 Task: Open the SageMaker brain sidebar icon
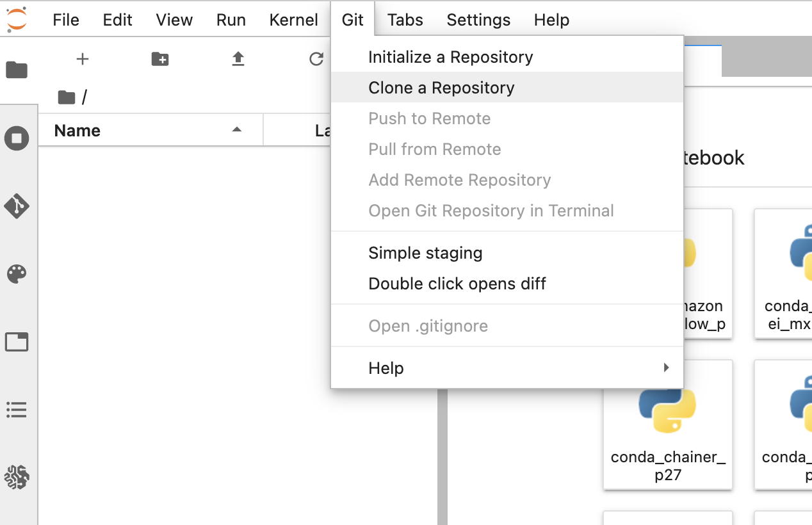[17, 478]
